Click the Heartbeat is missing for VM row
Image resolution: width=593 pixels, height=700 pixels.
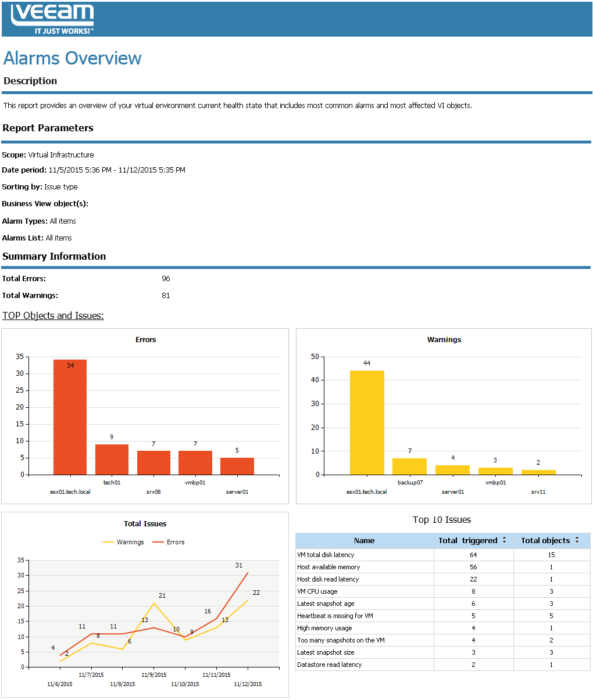[x=443, y=616]
